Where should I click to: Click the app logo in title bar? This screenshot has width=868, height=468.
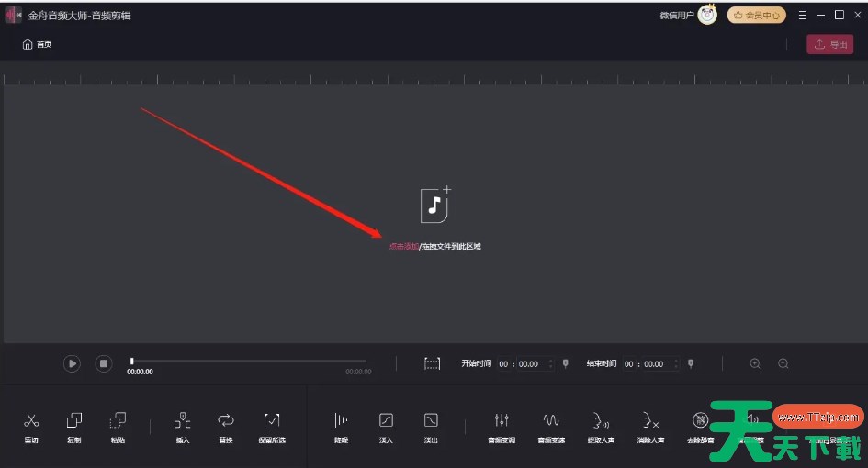pos(13,15)
